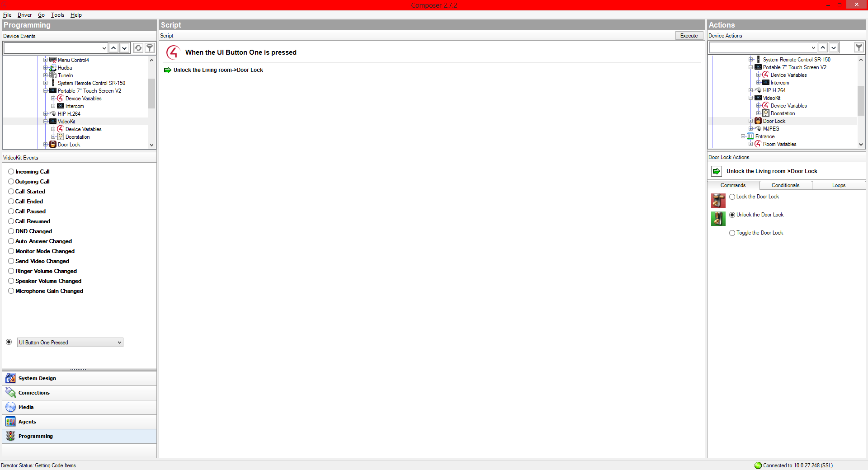Click the Unlock the Door Lock picture icon
The width and height of the screenshot is (868, 470).
tap(718, 218)
